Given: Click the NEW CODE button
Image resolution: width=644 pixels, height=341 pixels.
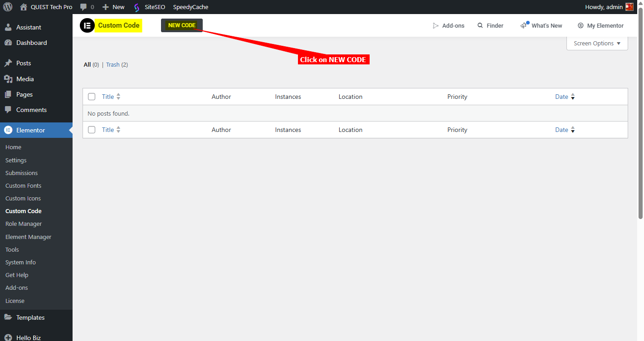Looking at the screenshot, I should tap(182, 25).
